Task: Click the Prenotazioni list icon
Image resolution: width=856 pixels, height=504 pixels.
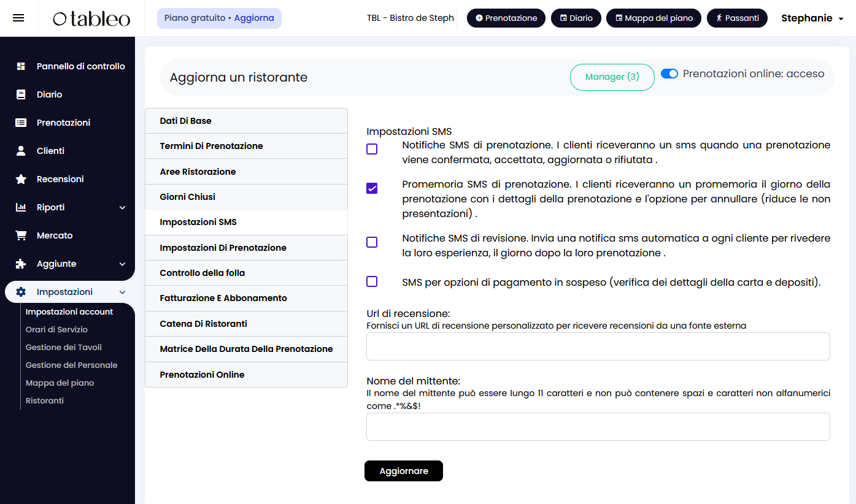Action: click(21, 123)
